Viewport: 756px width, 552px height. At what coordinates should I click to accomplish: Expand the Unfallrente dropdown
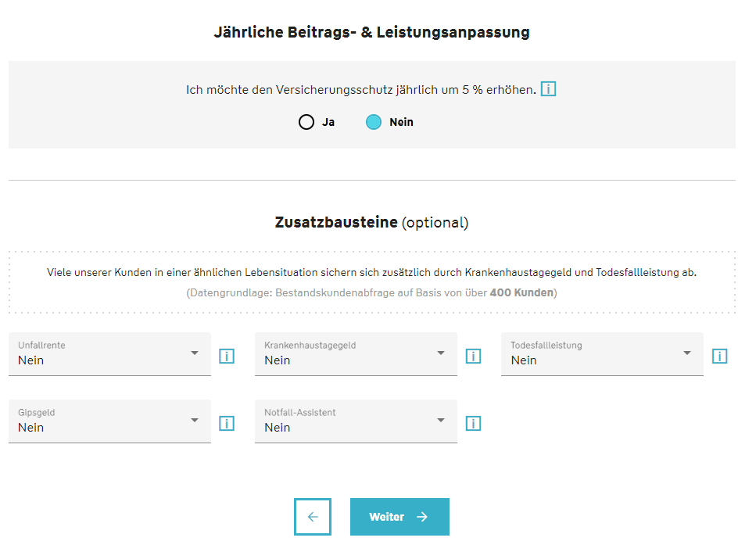[x=110, y=354]
